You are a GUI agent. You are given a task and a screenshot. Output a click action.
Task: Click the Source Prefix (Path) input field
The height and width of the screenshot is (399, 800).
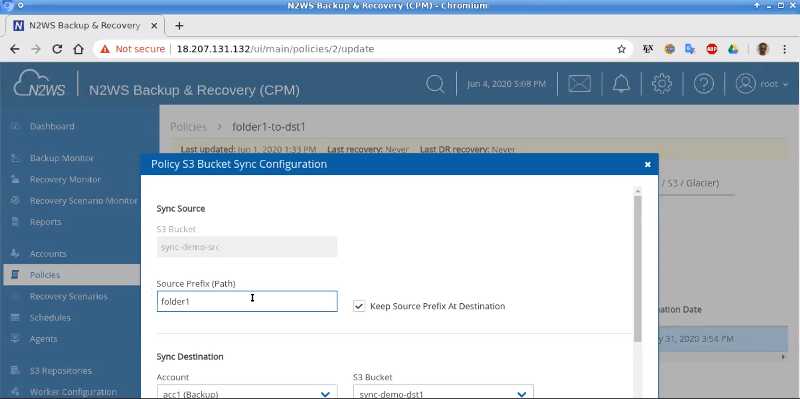point(247,301)
